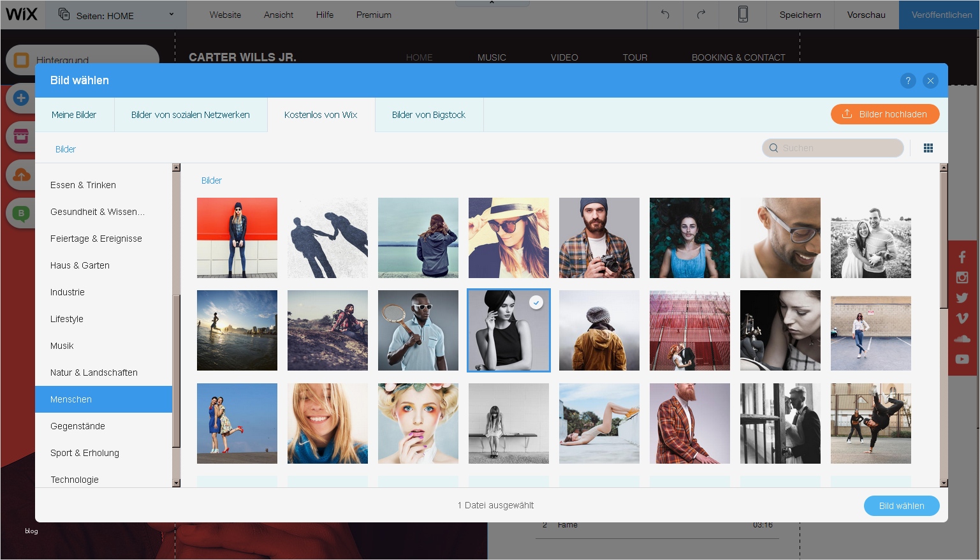Select the Menschen category
The height and width of the screenshot is (560, 980).
[x=104, y=399]
